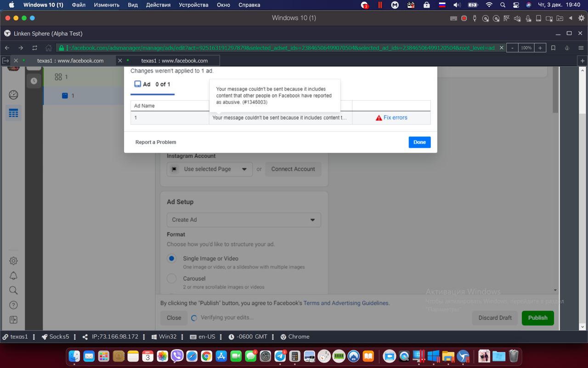Image resolution: width=588 pixels, height=368 pixels.
Task: Open the Действия menu in the menu bar
Action: (x=158, y=5)
